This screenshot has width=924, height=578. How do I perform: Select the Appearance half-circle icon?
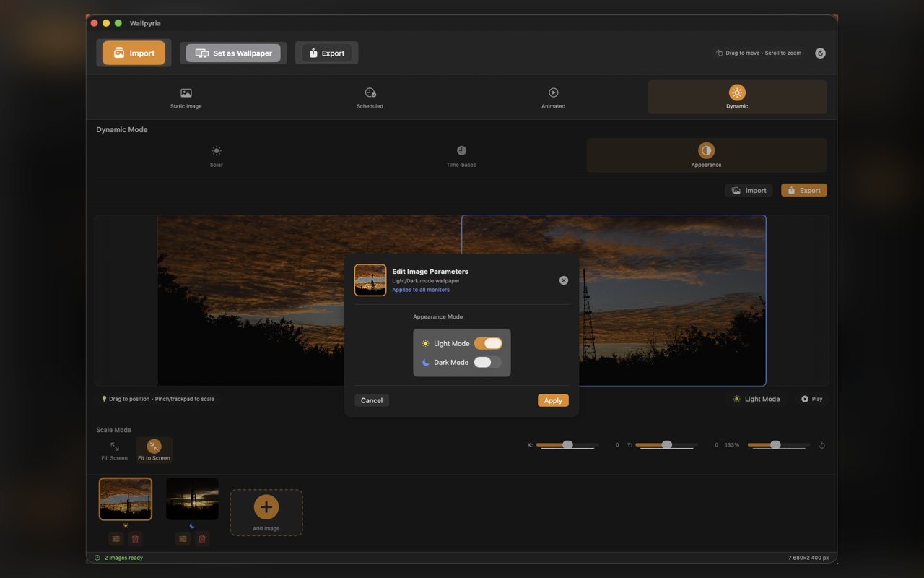[x=706, y=150]
